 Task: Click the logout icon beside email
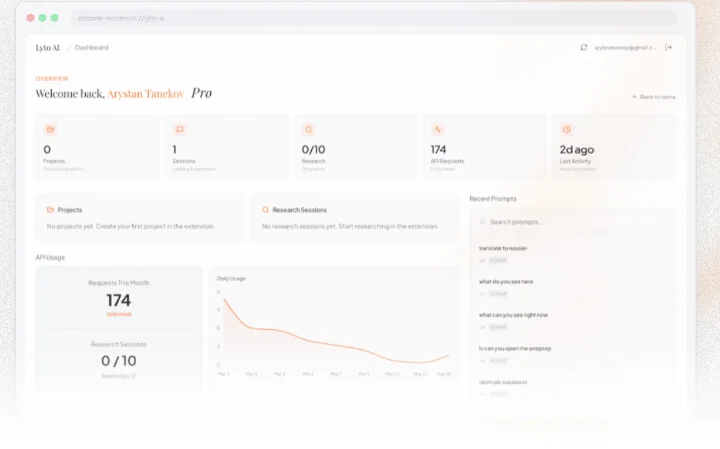point(669,47)
